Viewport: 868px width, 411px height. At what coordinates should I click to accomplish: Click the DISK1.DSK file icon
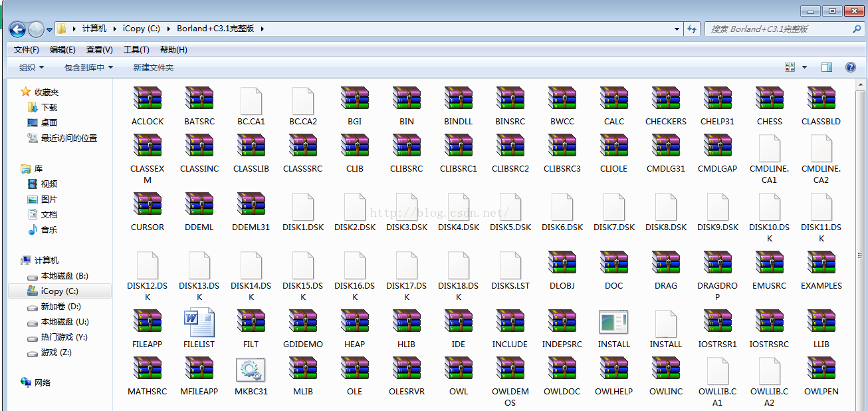click(x=303, y=206)
